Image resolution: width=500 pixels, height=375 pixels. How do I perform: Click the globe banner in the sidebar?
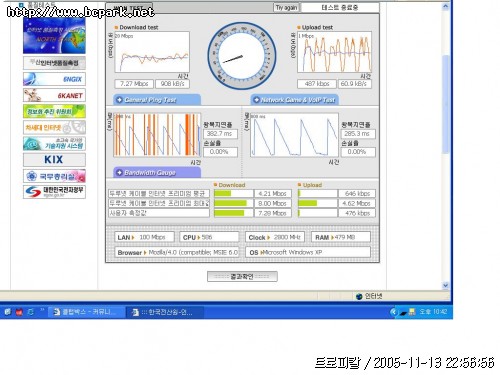click(x=54, y=36)
